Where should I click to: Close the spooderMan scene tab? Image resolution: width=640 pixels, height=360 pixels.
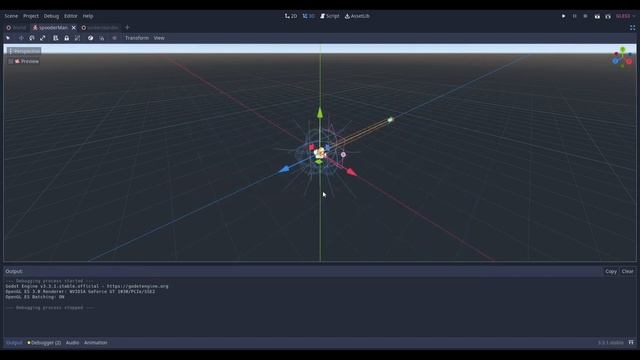point(73,28)
